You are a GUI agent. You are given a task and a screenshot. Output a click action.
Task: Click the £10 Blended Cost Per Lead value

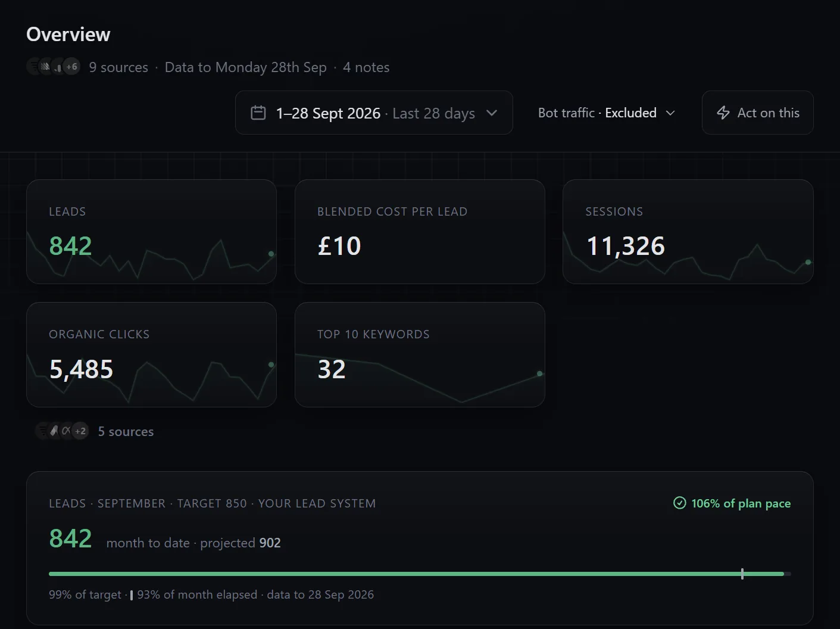pyautogui.click(x=339, y=246)
